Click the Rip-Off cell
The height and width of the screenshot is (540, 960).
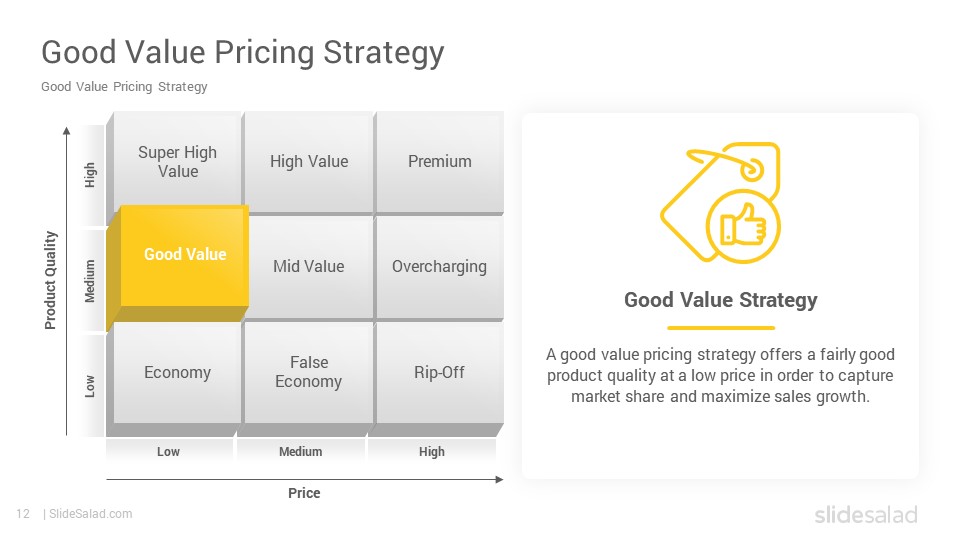coord(440,372)
